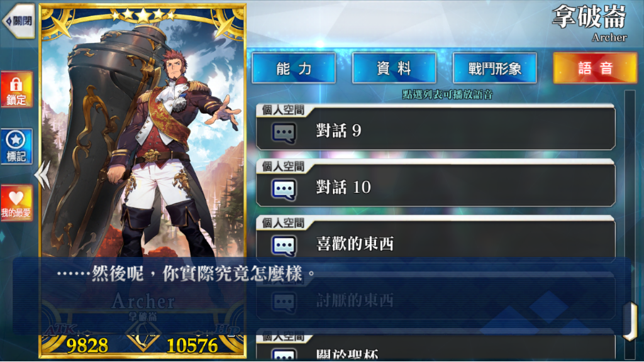The height and width of the screenshot is (362, 644).
Task: Click speech bubble icon beside 對話 10
Action: (x=284, y=190)
